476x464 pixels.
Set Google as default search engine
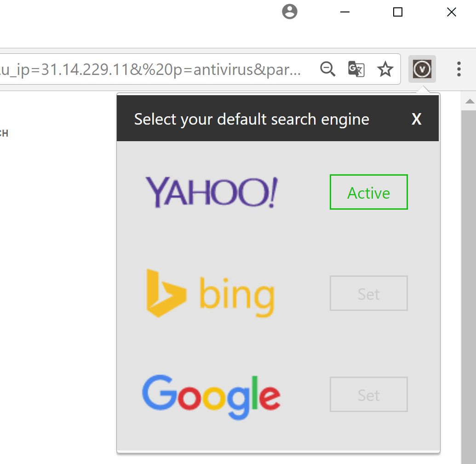pyautogui.click(x=368, y=395)
